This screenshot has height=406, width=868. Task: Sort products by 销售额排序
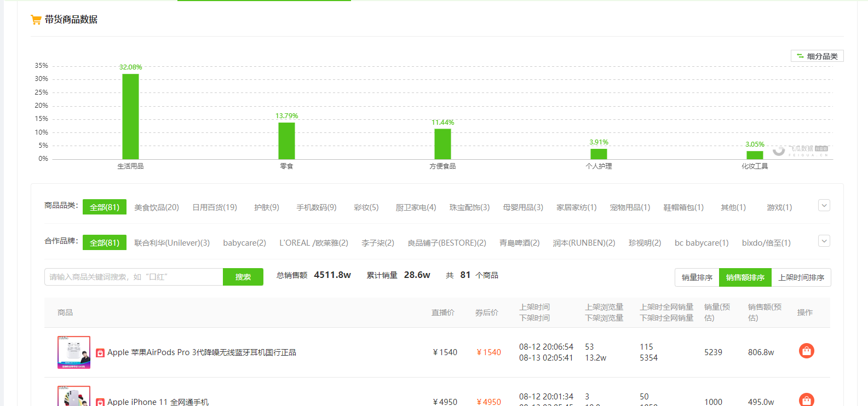click(745, 277)
